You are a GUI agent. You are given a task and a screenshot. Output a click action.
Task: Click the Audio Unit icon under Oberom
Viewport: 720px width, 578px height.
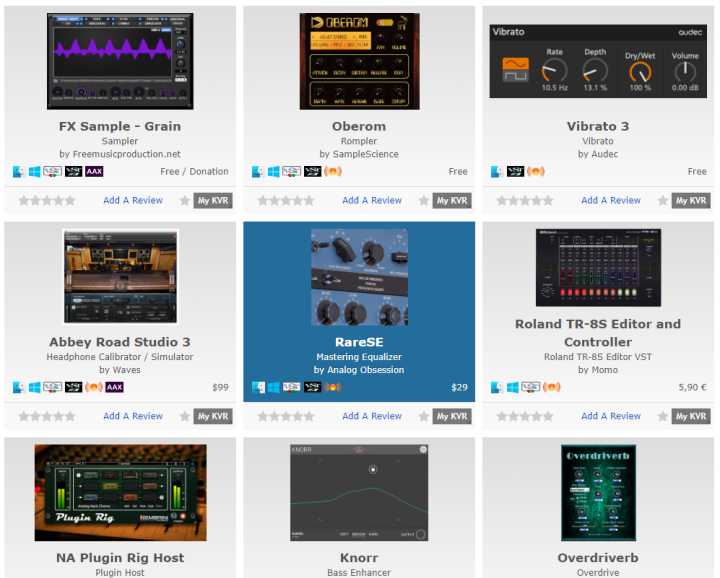[x=333, y=172]
